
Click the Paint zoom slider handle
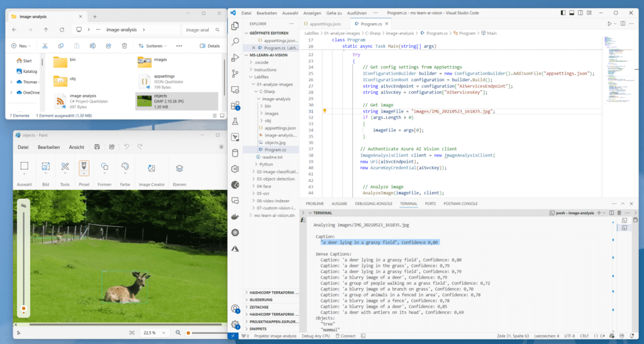pyautogui.click(x=188, y=333)
